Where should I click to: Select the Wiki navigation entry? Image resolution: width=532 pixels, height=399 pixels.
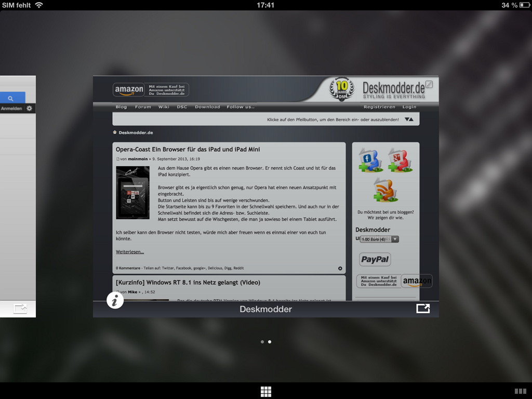pos(164,107)
